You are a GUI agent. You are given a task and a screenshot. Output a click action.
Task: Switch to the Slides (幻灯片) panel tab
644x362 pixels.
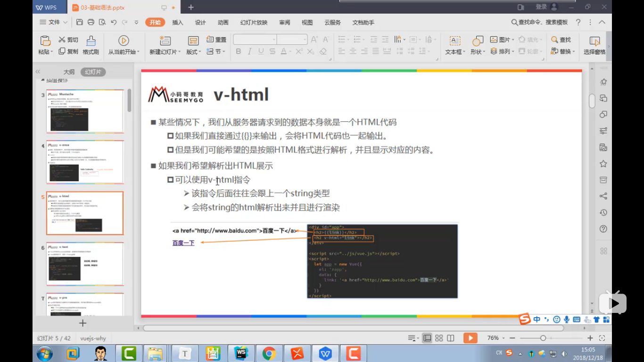coord(93,72)
